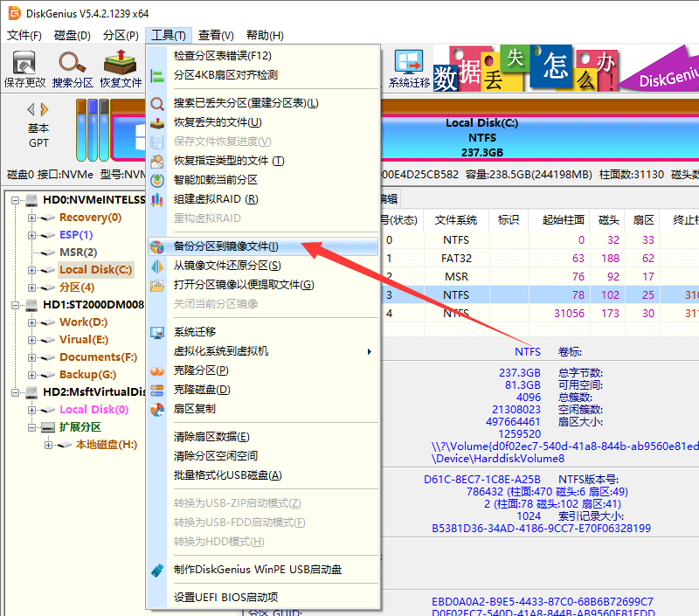Open the 查看(V) menu
This screenshot has width=699, height=616.
click(216, 35)
